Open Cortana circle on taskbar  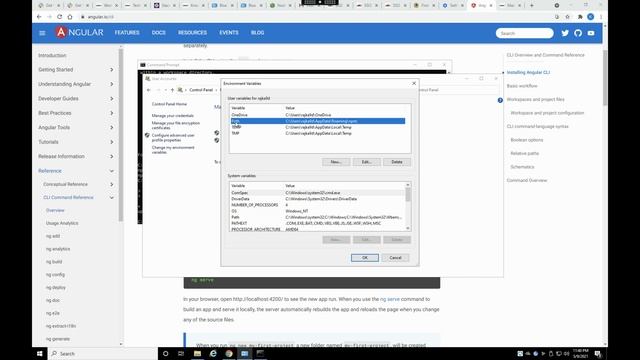165,353
